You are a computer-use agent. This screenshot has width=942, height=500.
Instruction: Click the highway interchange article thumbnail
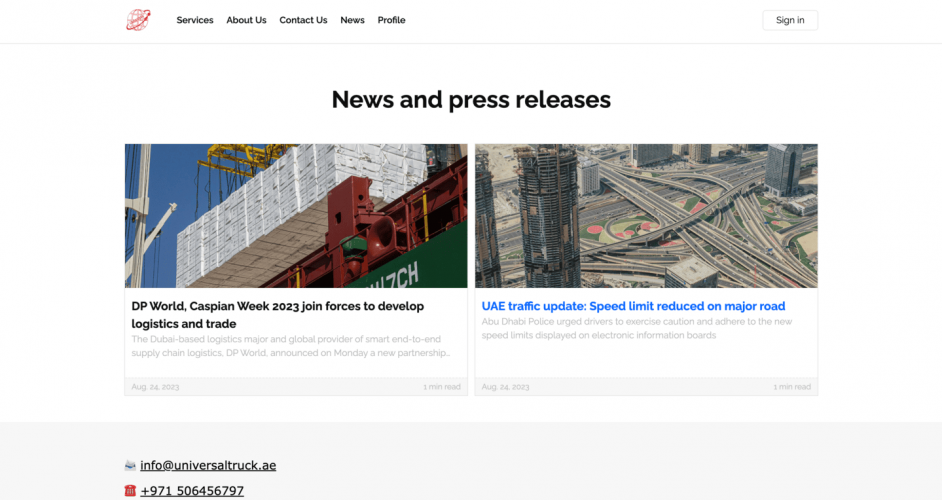tap(646, 216)
